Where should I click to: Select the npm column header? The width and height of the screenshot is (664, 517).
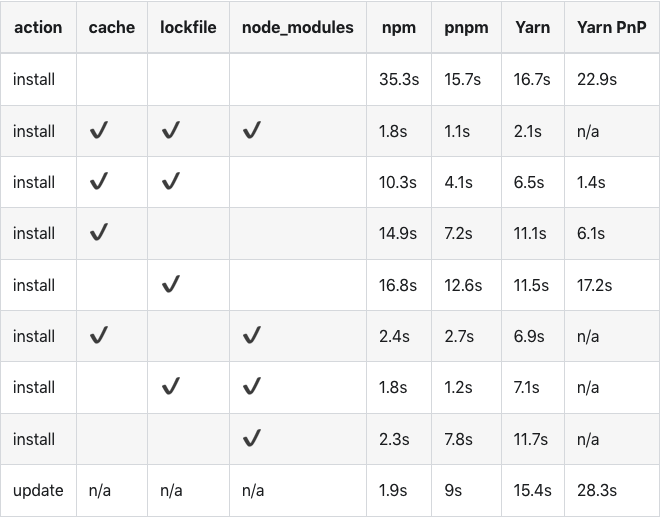click(398, 28)
